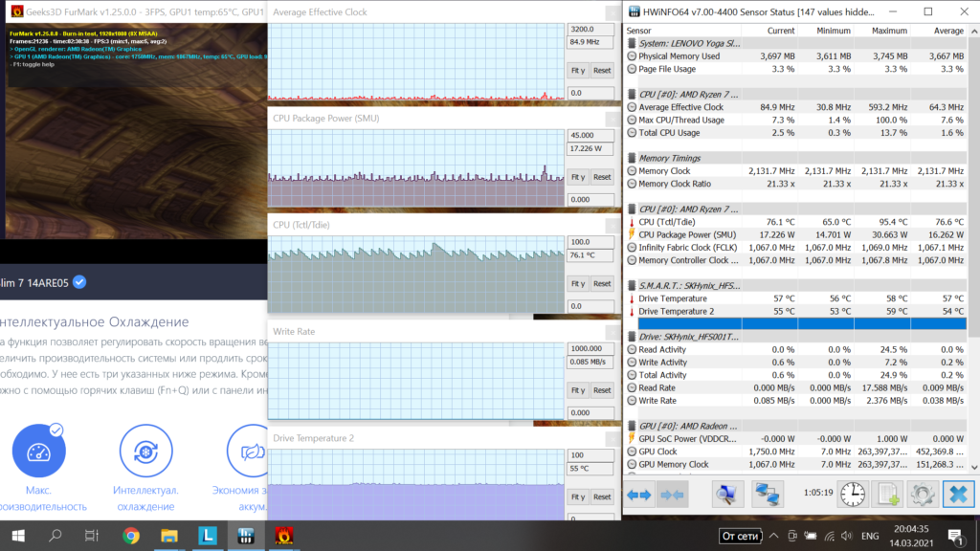
Task: Select the Drive Temperature 2 sensor row
Action: [796, 311]
